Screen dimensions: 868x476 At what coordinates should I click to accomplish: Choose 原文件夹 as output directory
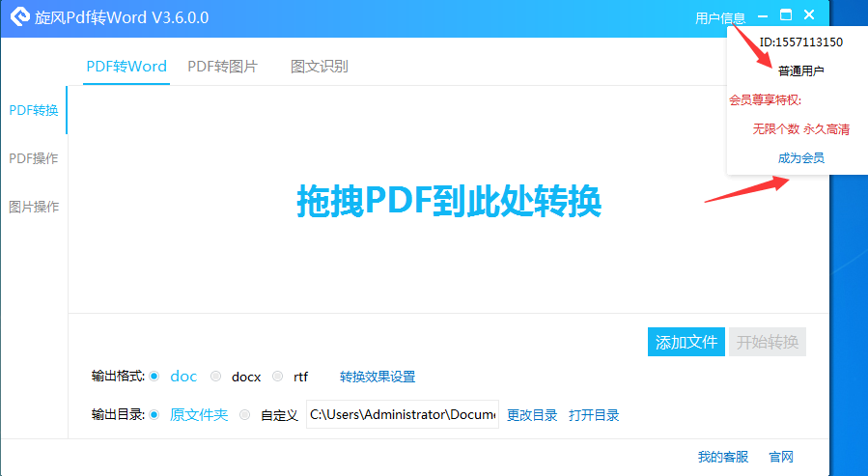(154, 414)
